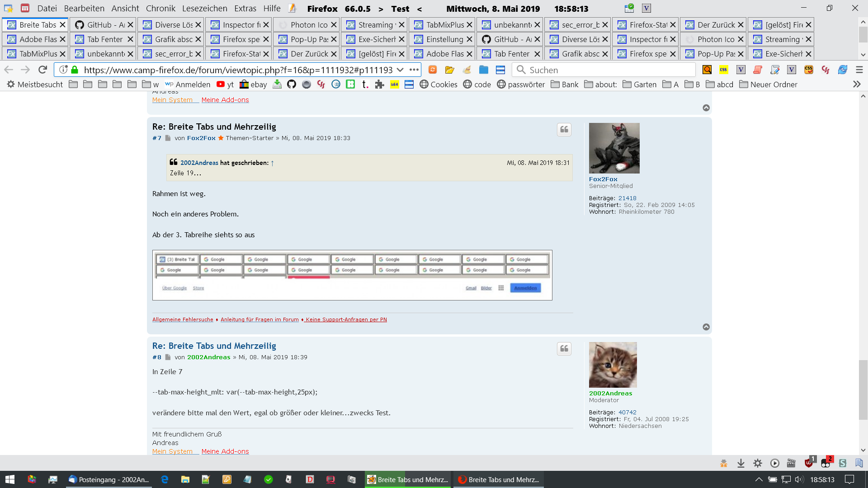Image resolution: width=868 pixels, height=488 pixels.
Task: Jump to top arrow on post #7
Action: click(x=706, y=327)
